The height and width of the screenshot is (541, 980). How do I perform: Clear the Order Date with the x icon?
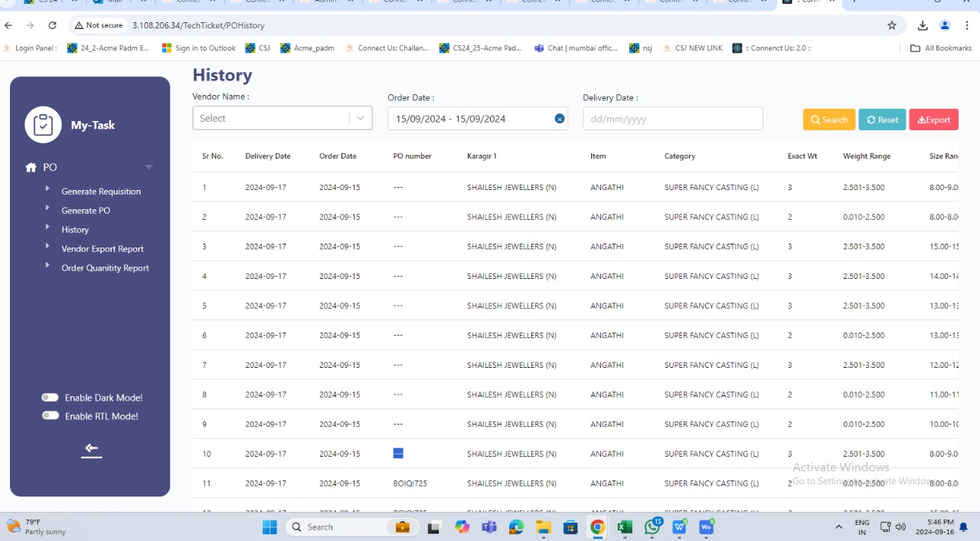pos(560,119)
